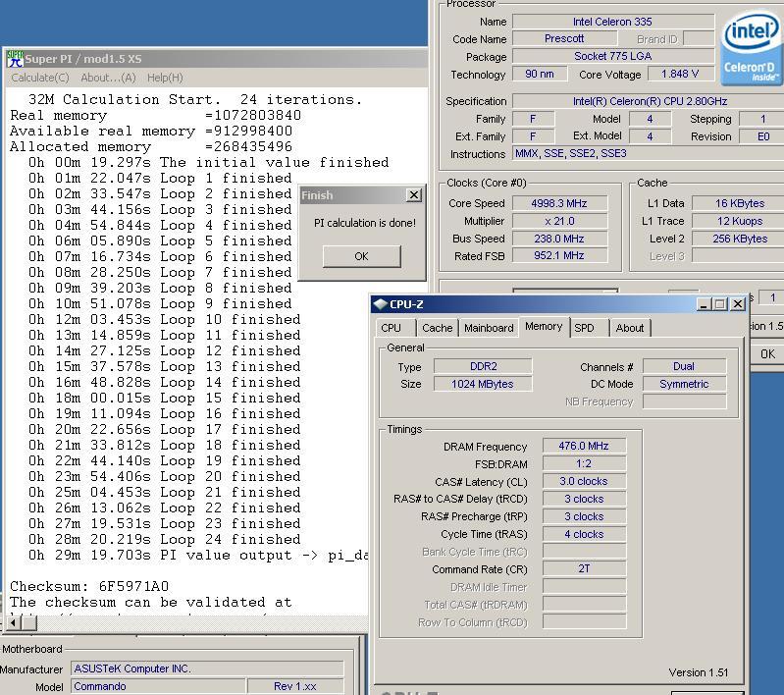The image size is (784, 695).
Task: Click the Core Speed value 4998.3 MHz
Action: click(559, 203)
